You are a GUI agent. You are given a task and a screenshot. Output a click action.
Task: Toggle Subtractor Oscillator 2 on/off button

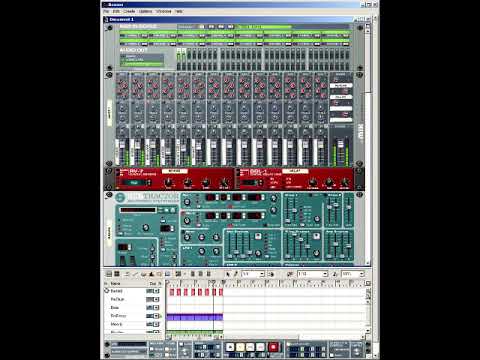183,212
